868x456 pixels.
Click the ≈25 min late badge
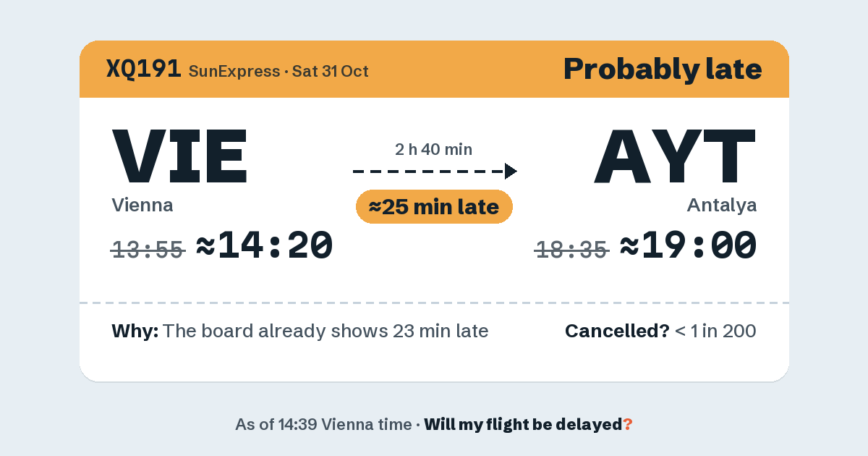434,207
